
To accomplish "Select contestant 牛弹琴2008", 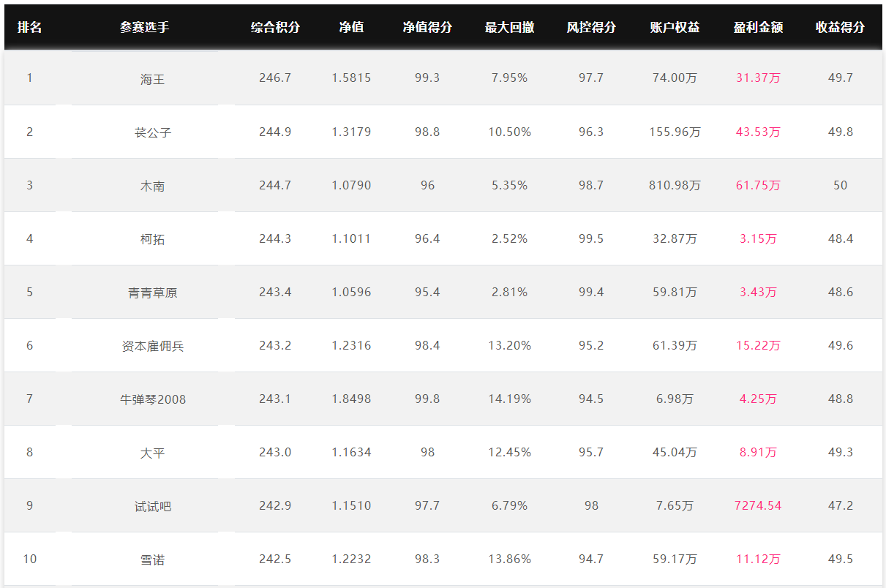I will [x=153, y=399].
